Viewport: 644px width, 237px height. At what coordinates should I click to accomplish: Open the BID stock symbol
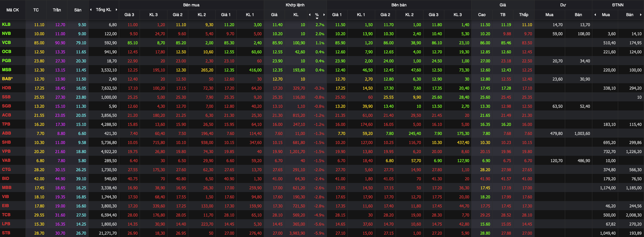[6, 179]
